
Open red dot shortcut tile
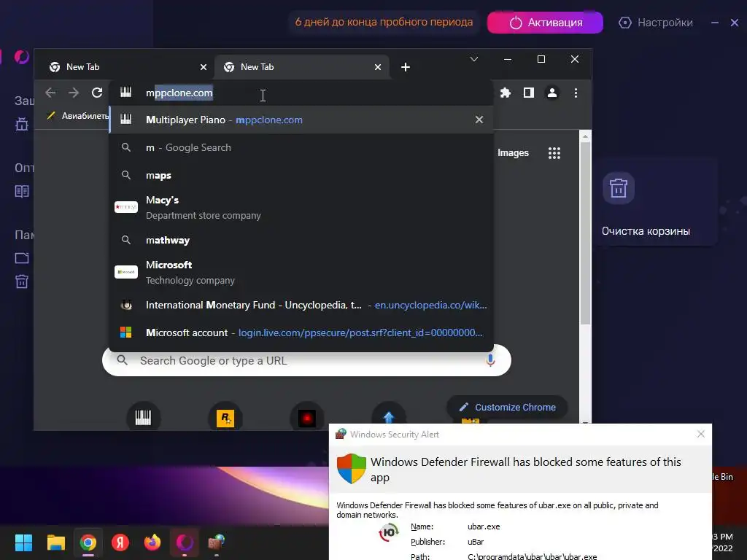tap(307, 418)
